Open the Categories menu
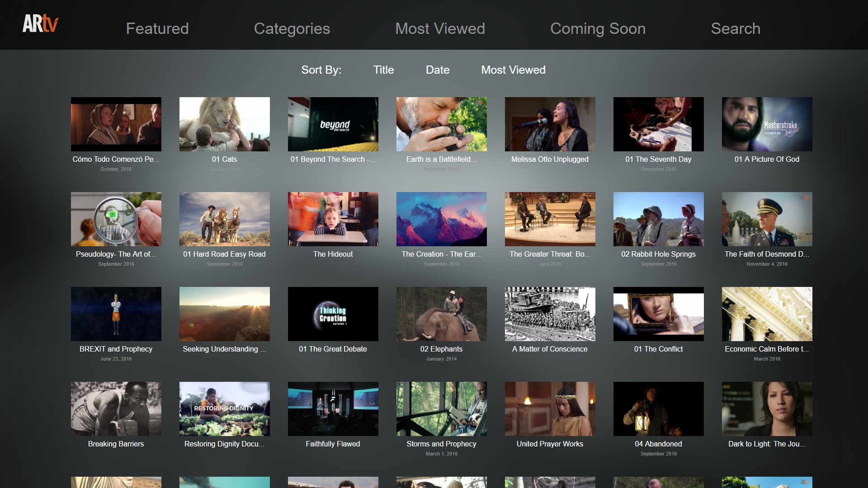 tap(292, 28)
